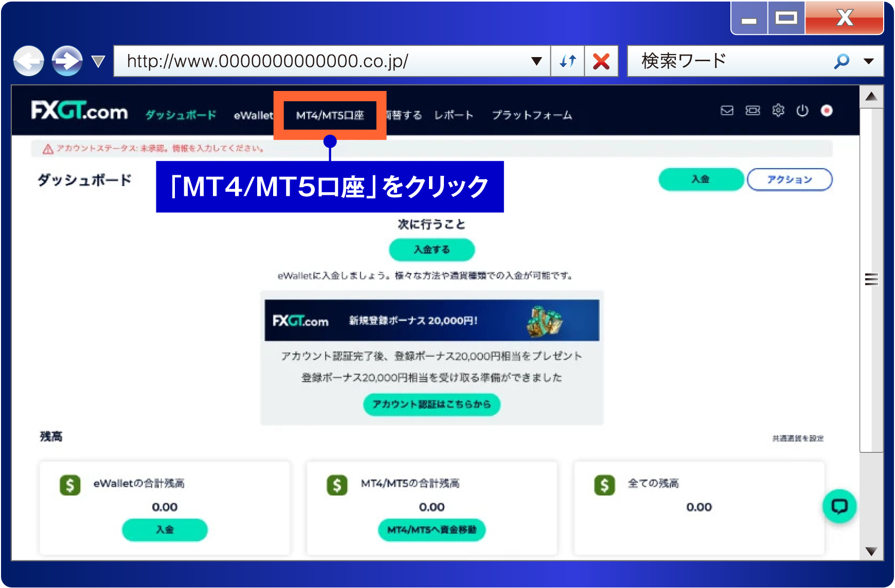Viewport: 895px width, 588px height.
Task: Click the red X stop loading icon
Action: 601,61
